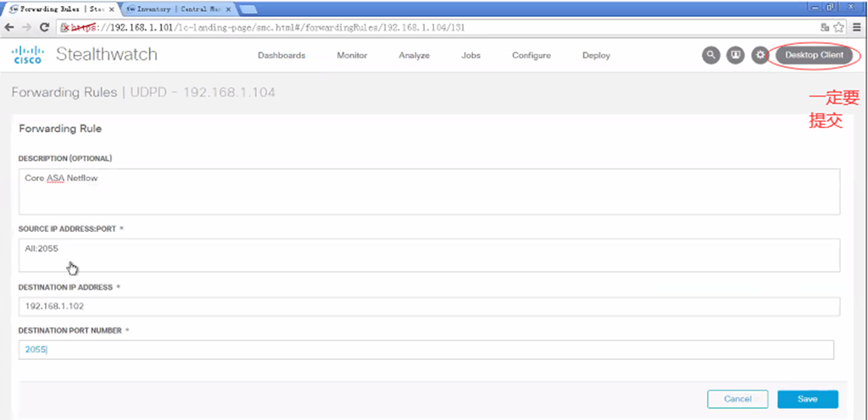Open the settings gear icon

click(x=760, y=55)
